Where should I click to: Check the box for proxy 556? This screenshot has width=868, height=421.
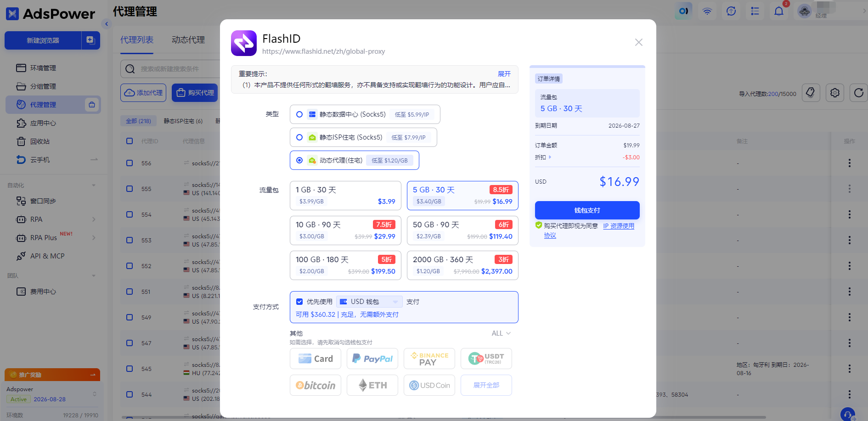(130, 163)
